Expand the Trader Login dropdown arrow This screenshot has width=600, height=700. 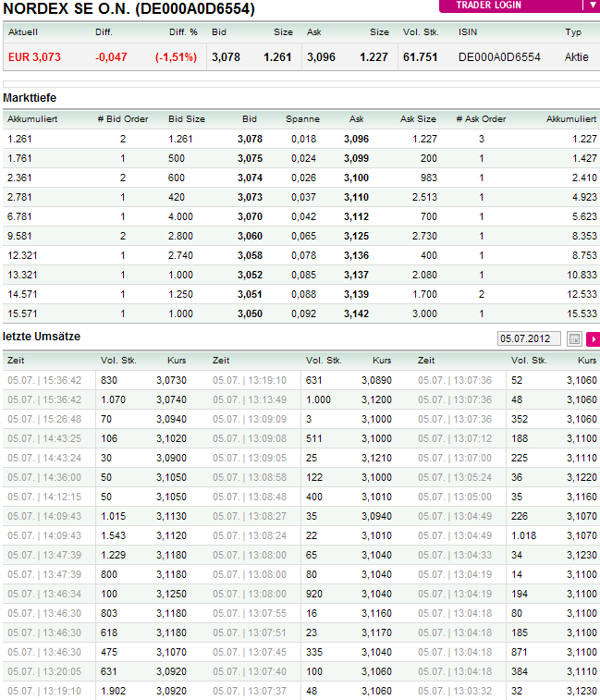click(x=592, y=6)
